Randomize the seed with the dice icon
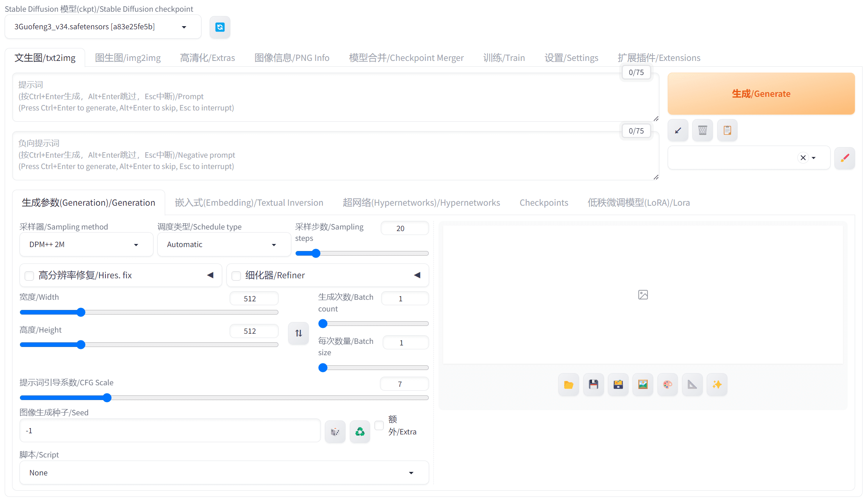This screenshot has height=500, width=868. point(335,431)
